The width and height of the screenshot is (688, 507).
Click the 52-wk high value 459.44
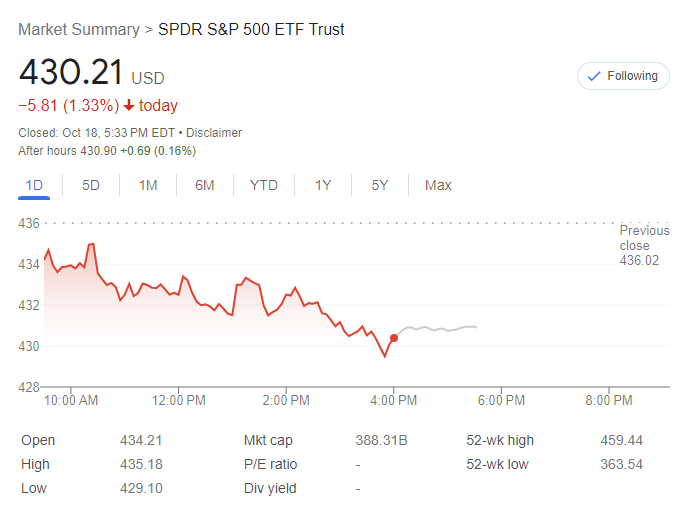point(621,440)
